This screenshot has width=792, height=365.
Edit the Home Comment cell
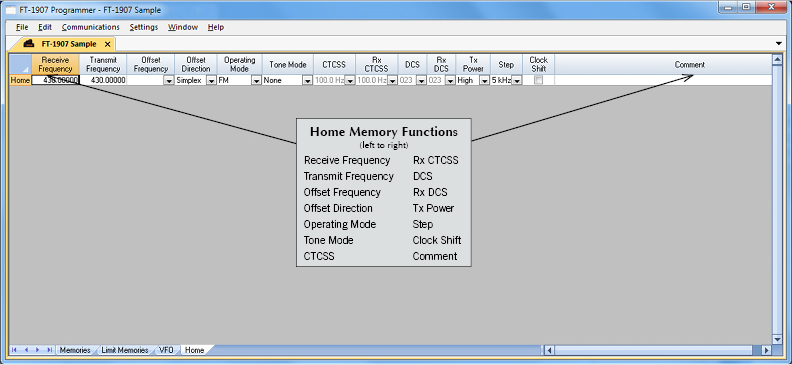coord(663,80)
